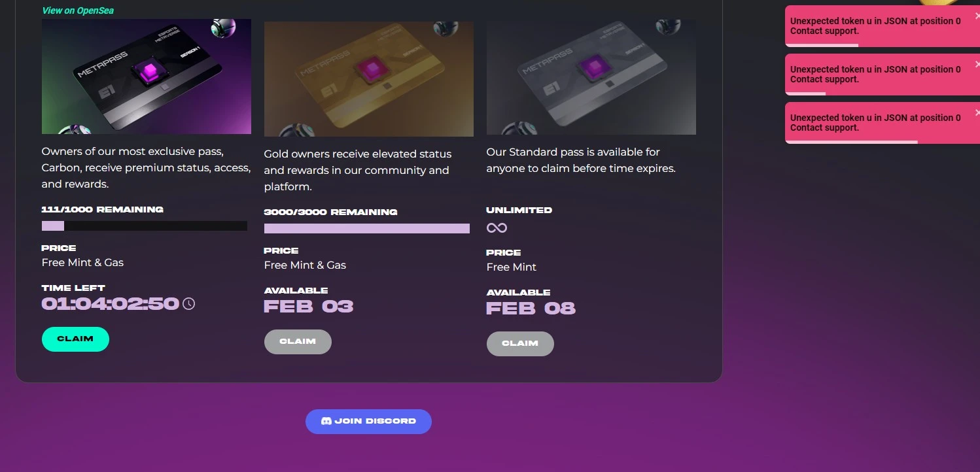Open the Carbon Metapass card image
The height and width of the screenshot is (472, 980).
[147, 76]
